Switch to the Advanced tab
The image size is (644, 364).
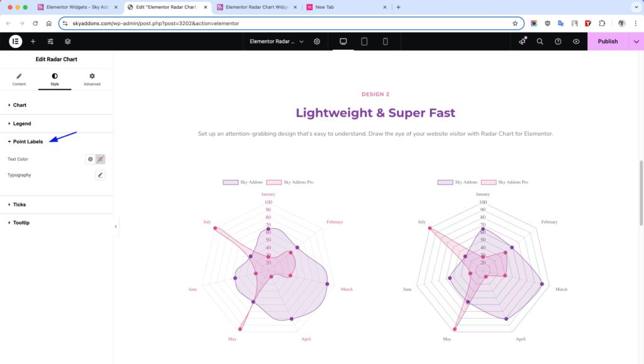[x=92, y=79]
